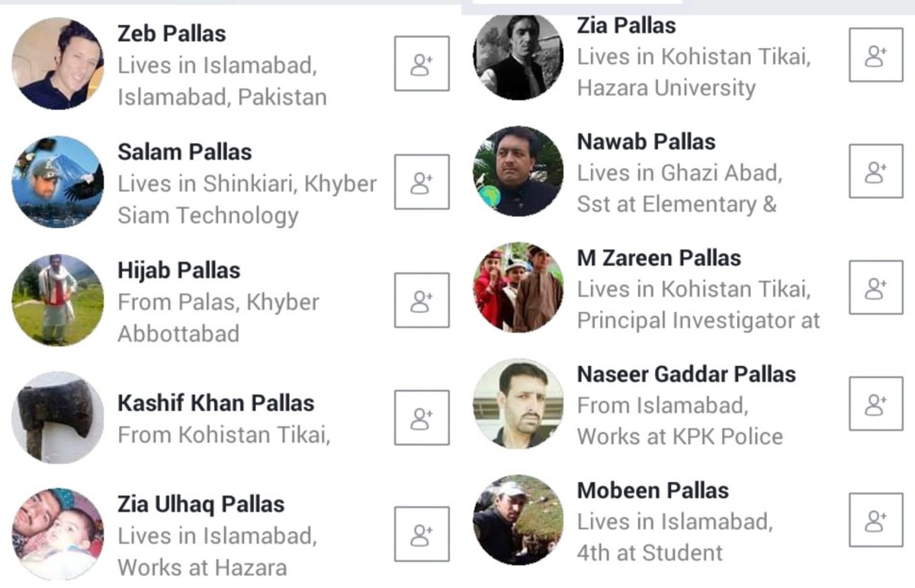915x588 pixels.
Task: Add Zia Ulhaq Pallas as friend
Action: pos(422,534)
